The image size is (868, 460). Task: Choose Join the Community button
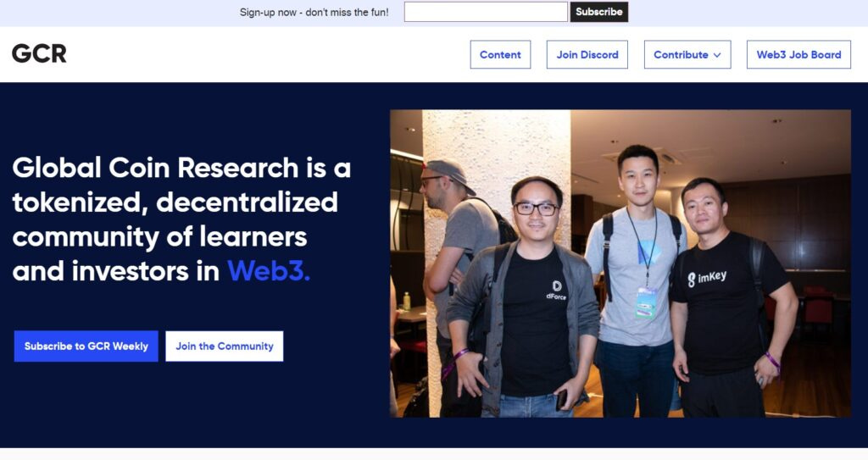pos(224,346)
